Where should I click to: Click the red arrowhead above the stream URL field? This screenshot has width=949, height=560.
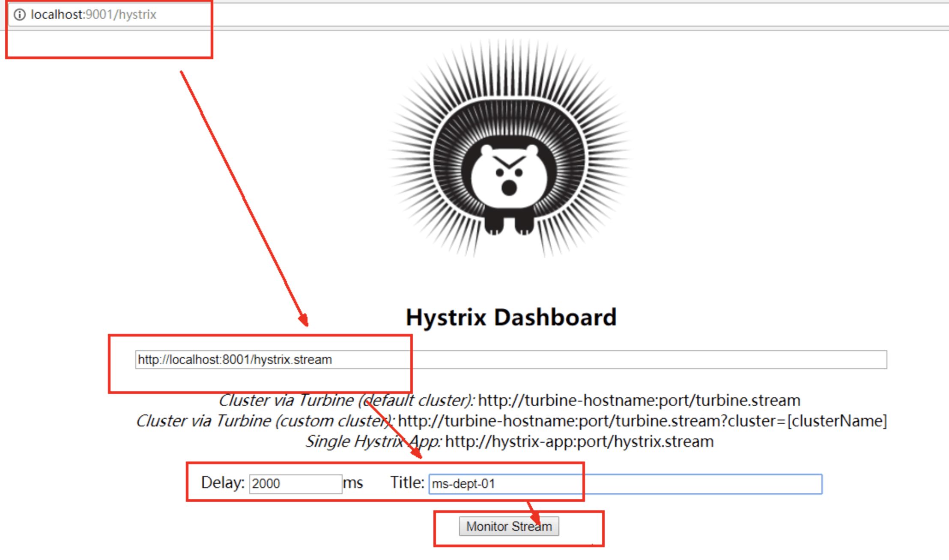click(x=304, y=320)
